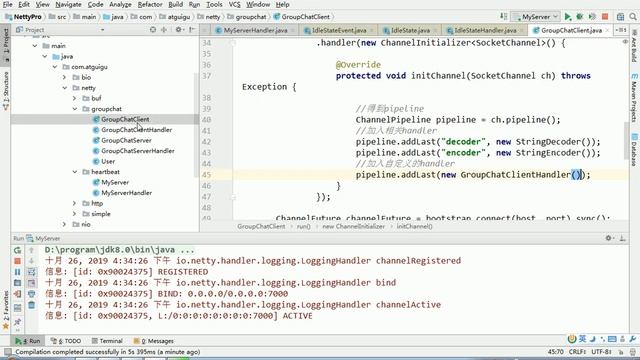Collapse all in Project panel toolbar
The image size is (640, 360).
164,30
